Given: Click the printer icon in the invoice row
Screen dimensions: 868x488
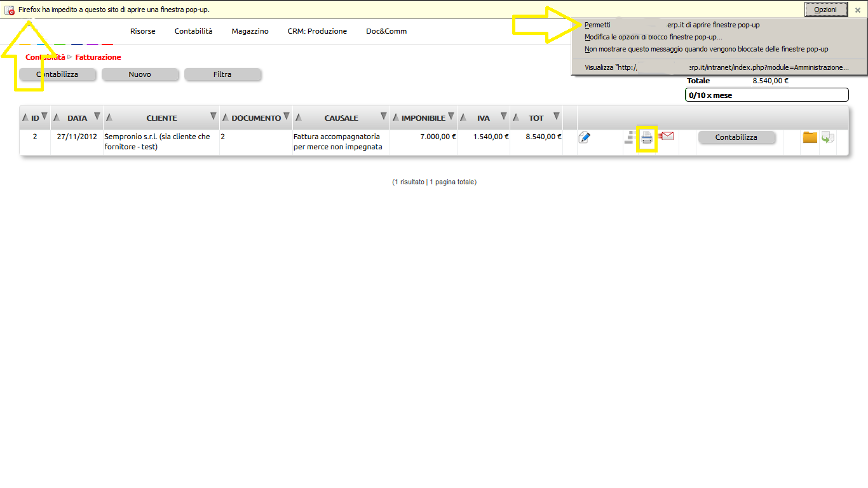Looking at the screenshot, I should (x=647, y=138).
